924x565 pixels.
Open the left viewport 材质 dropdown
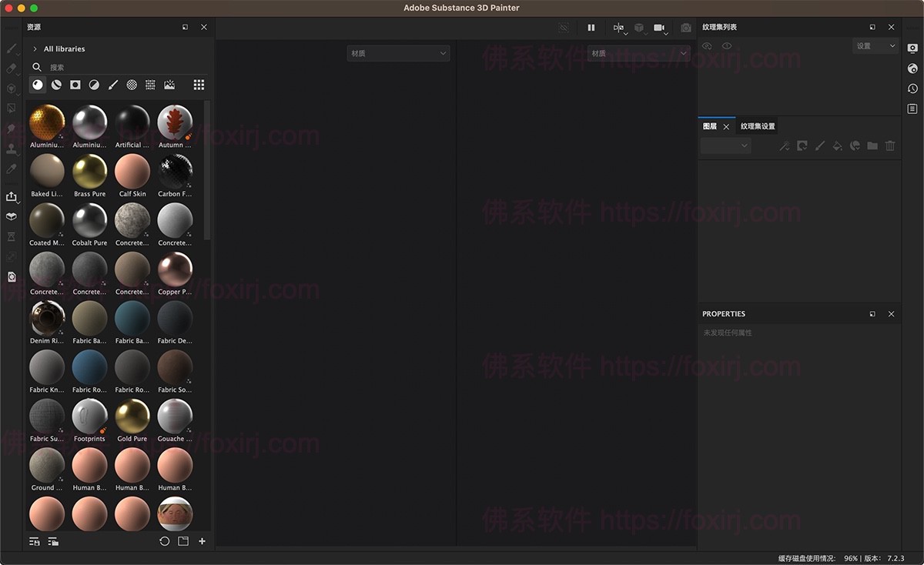398,54
